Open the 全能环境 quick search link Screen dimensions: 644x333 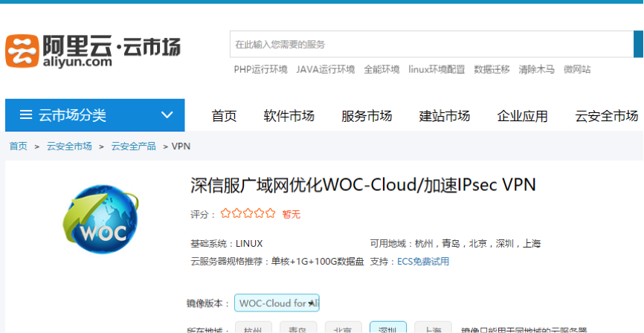coord(381,69)
